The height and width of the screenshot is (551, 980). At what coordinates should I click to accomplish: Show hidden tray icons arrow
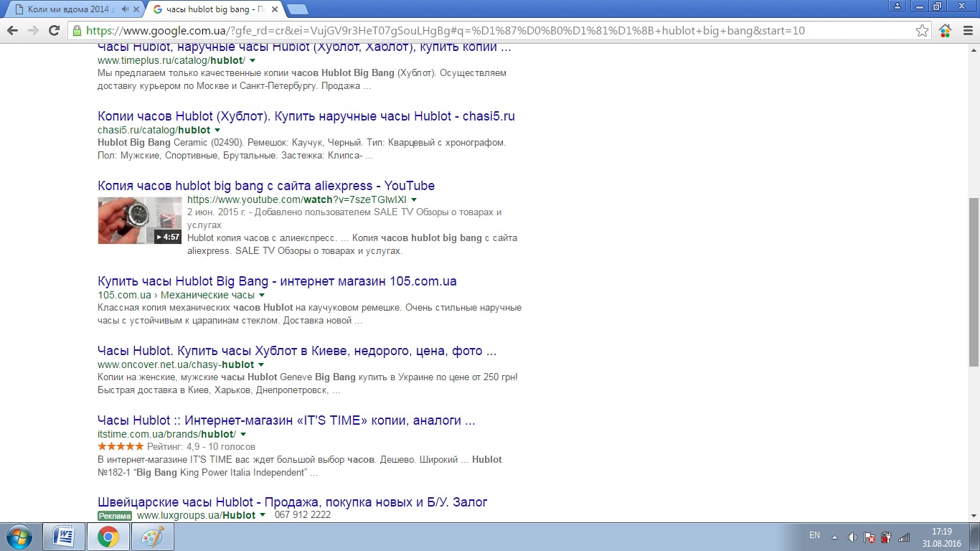point(834,537)
